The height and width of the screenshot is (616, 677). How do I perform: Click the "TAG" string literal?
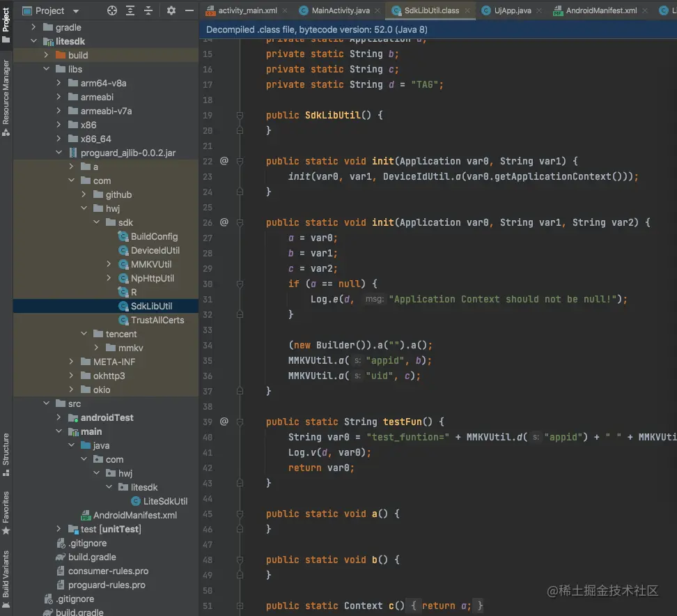[424, 85]
